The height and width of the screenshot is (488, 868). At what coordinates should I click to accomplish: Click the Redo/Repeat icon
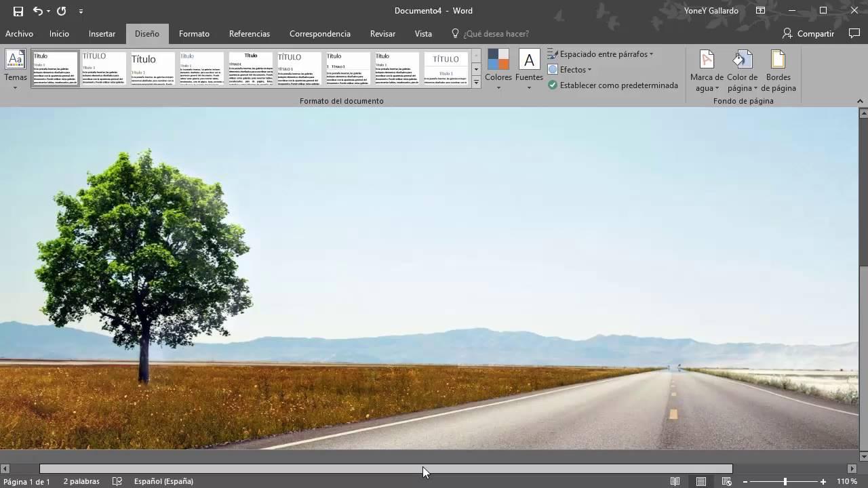tap(61, 11)
